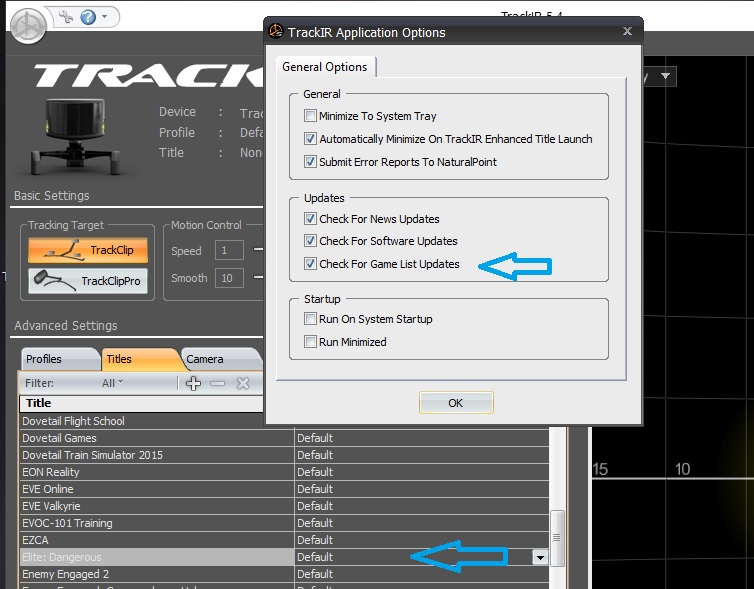Click OK in the options dialog
The height and width of the screenshot is (589, 754).
tap(456, 403)
